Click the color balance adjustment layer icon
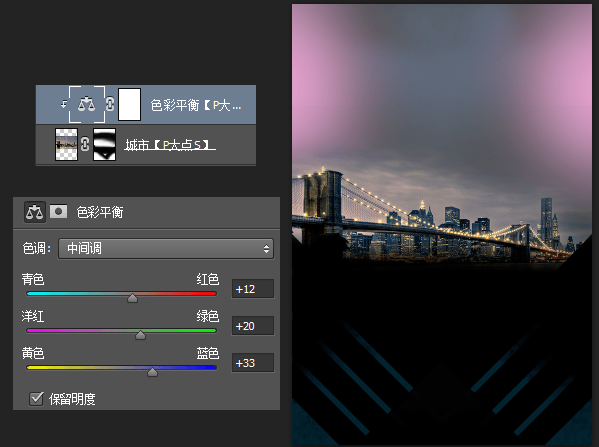 pos(87,104)
